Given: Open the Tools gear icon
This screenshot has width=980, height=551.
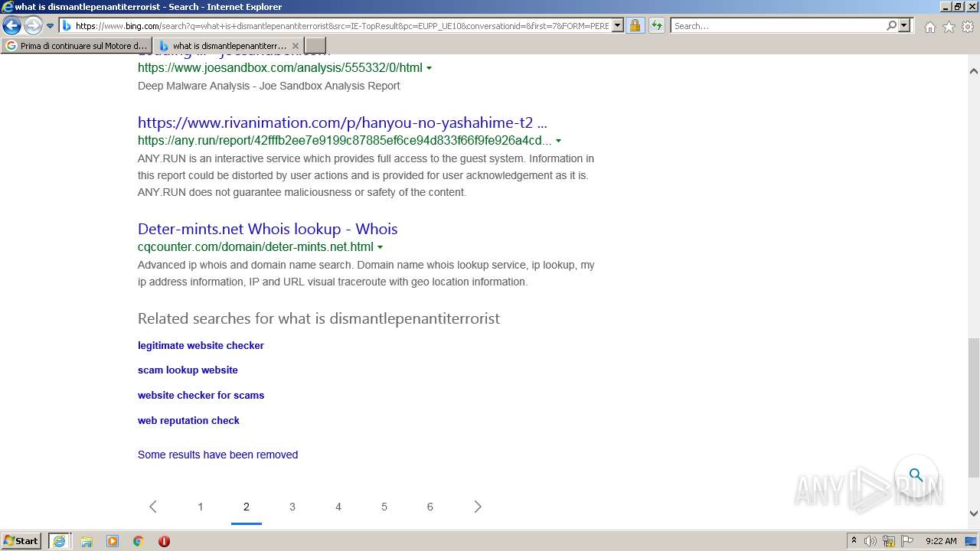Looking at the screenshot, I should [x=968, y=27].
